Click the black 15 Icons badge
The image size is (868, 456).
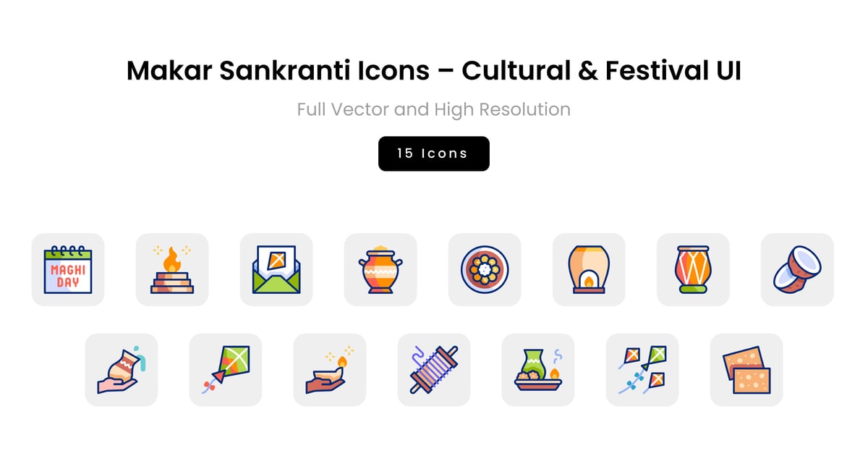click(x=434, y=153)
